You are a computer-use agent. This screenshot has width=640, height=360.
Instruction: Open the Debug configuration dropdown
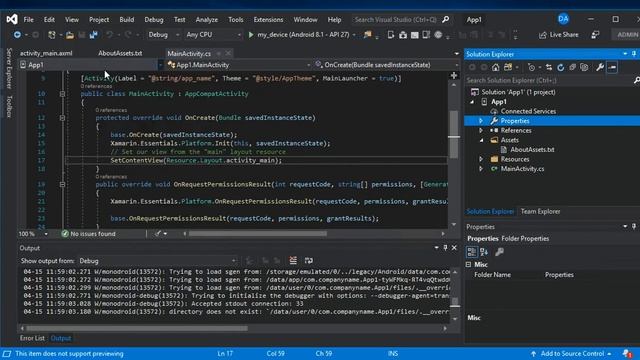tap(163, 35)
